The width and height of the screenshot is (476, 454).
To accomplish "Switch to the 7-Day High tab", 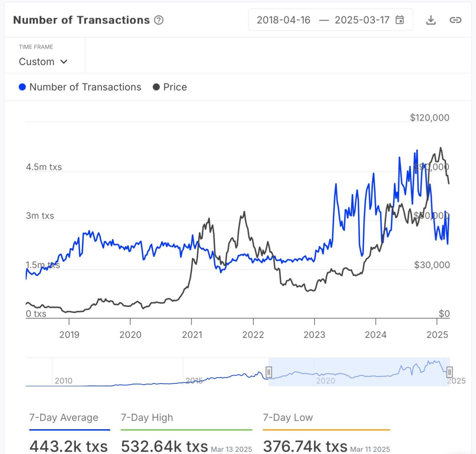I will point(147,418).
